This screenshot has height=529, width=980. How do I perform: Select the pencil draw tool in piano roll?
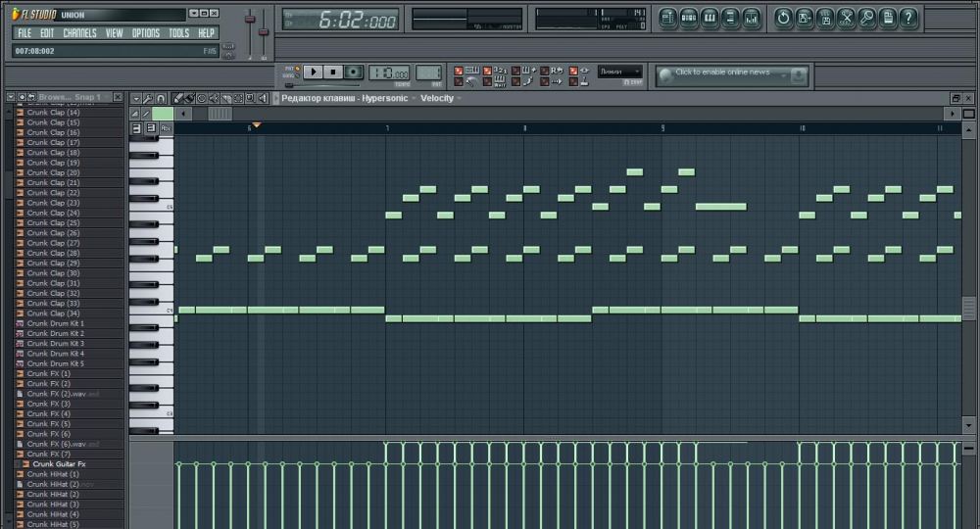[x=178, y=98]
